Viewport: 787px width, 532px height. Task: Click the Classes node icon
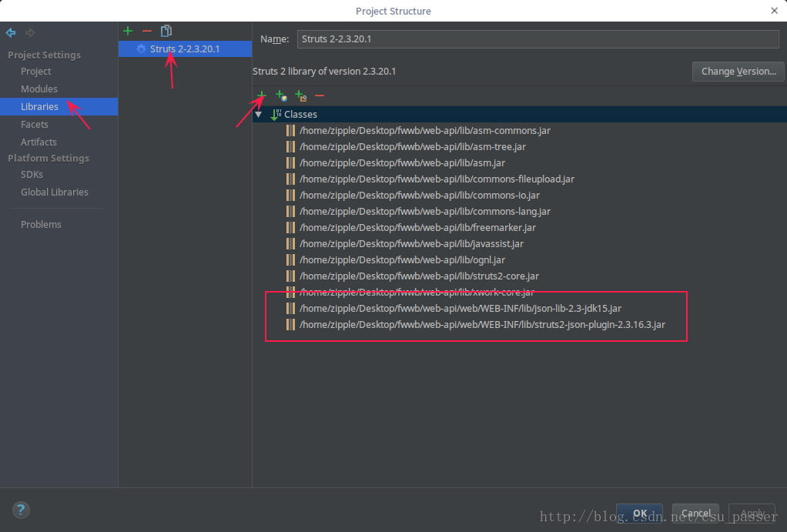(276, 115)
